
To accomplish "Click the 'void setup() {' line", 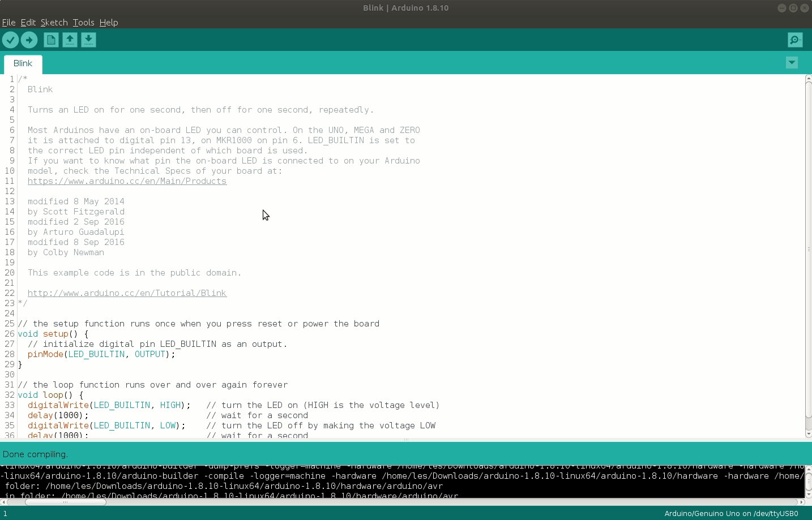I will (53, 334).
